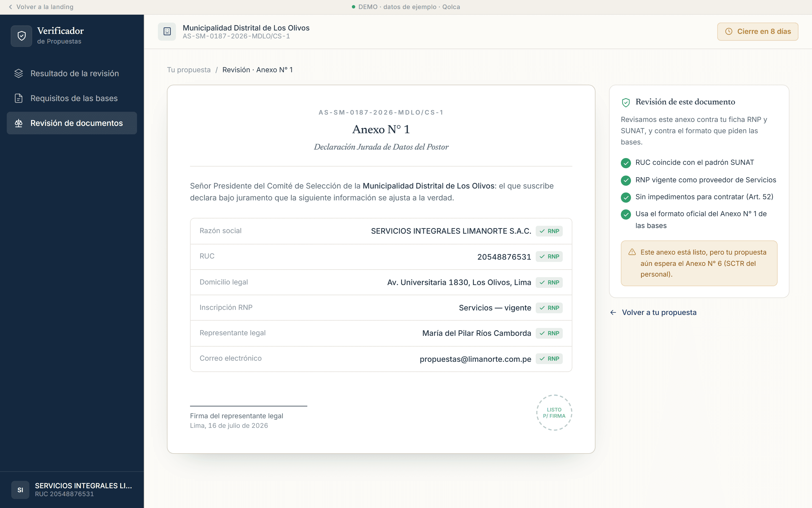Click the layers icon next to Resultado de la revisión
The width and height of the screenshot is (812, 508).
pyautogui.click(x=19, y=73)
